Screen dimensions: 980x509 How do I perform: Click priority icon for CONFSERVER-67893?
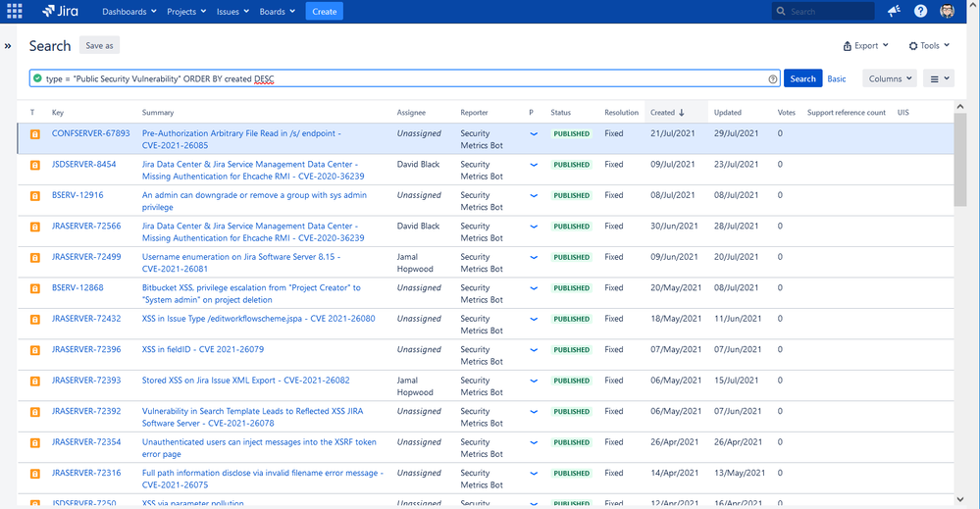tap(534, 133)
